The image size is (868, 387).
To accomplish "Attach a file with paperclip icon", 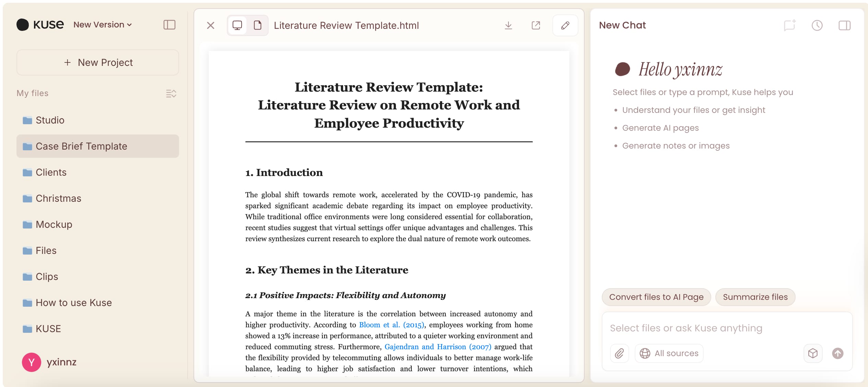I will tap(619, 353).
